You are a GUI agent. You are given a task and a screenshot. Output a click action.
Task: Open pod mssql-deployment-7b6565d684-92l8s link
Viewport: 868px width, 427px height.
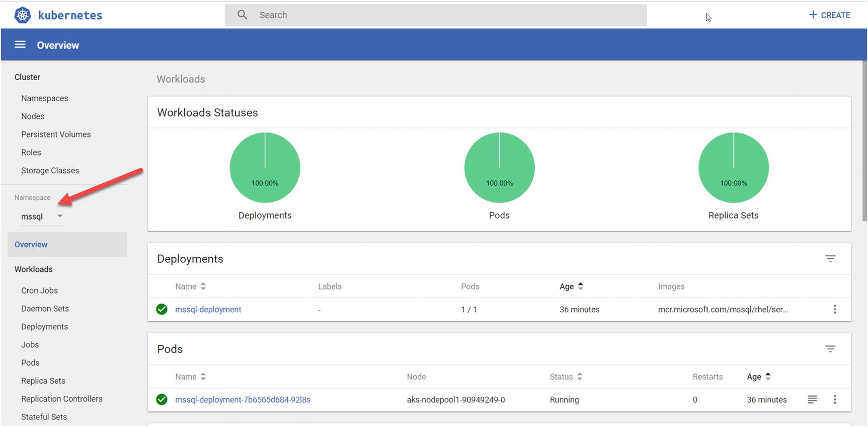pyautogui.click(x=243, y=399)
